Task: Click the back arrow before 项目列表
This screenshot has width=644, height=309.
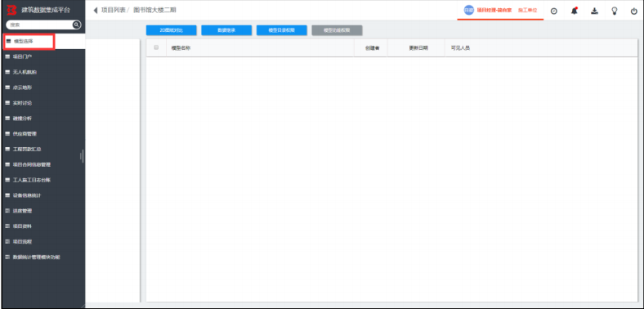Action: [x=96, y=11]
